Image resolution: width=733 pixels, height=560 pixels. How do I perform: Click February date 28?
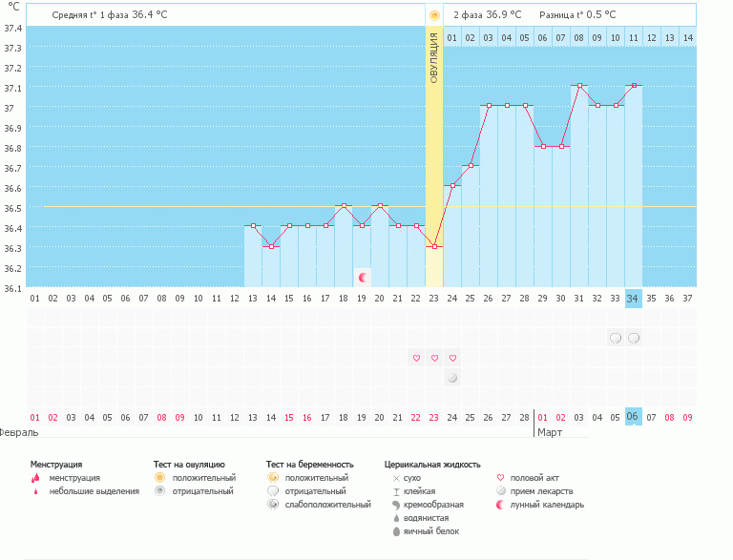[525, 418]
